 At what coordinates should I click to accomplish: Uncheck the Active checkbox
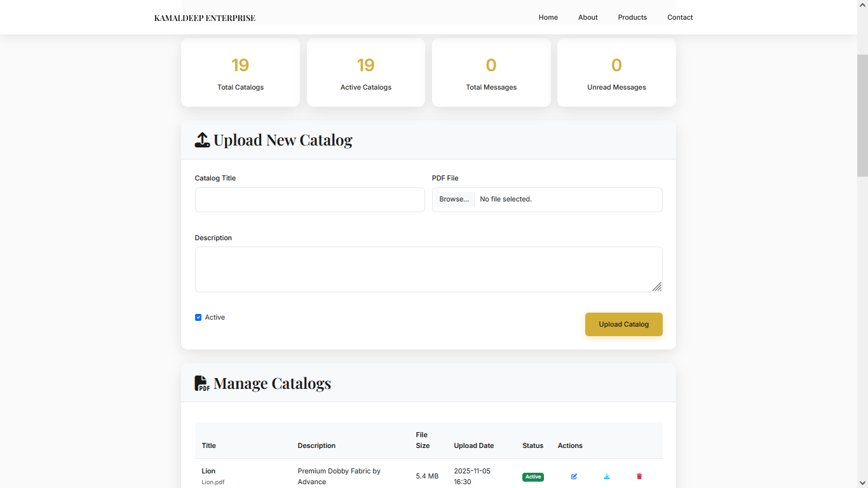pyautogui.click(x=198, y=317)
